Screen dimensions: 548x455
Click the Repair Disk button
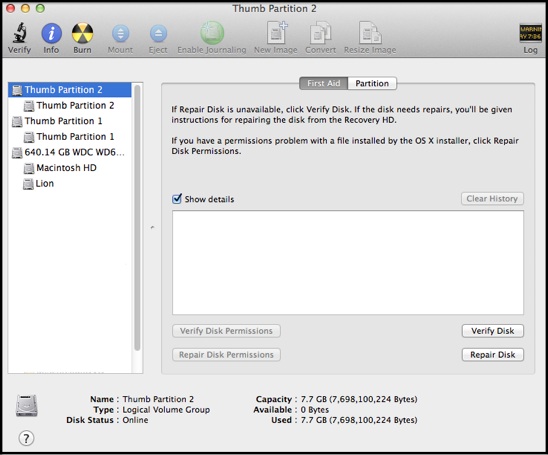(x=492, y=355)
